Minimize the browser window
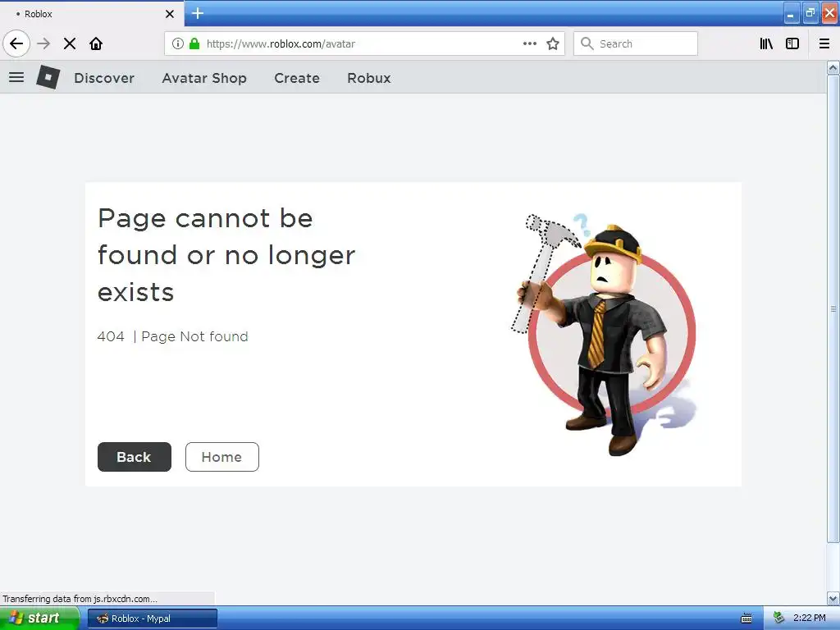 [791, 13]
